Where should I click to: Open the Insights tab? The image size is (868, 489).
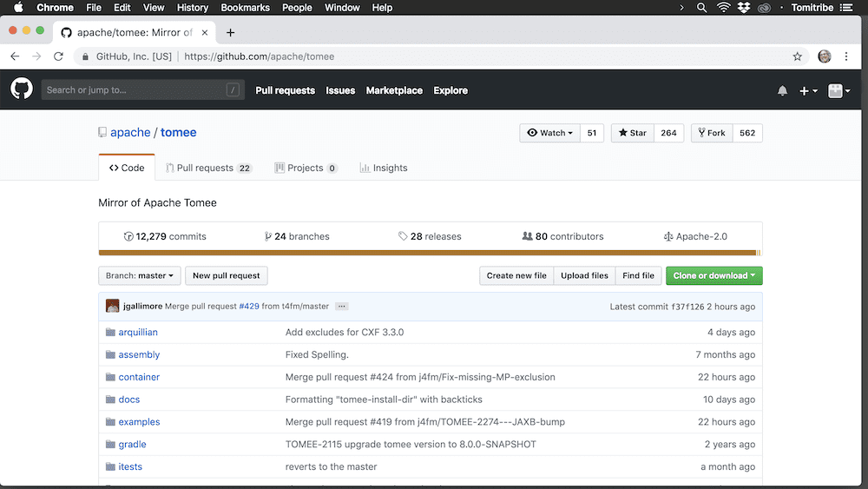383,168
